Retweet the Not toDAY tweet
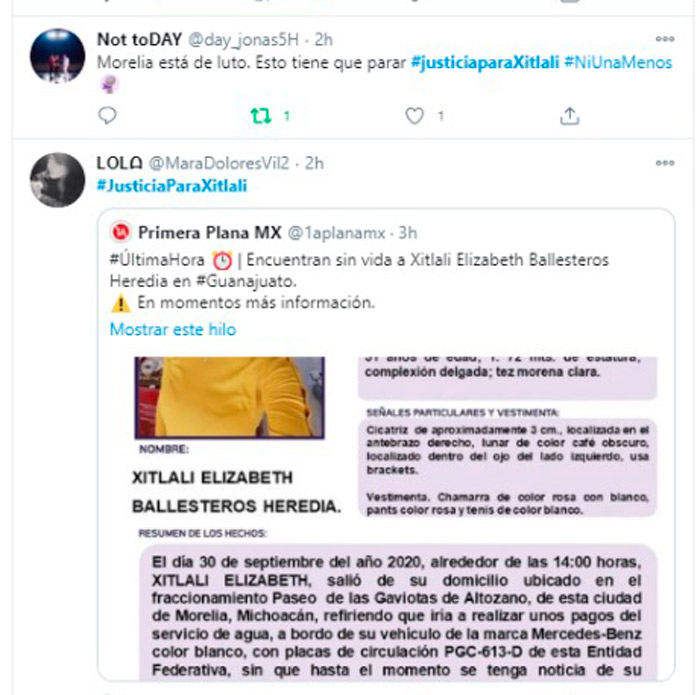Image resolution: width=700 pixels, height=695 pixels. (261, 116)
